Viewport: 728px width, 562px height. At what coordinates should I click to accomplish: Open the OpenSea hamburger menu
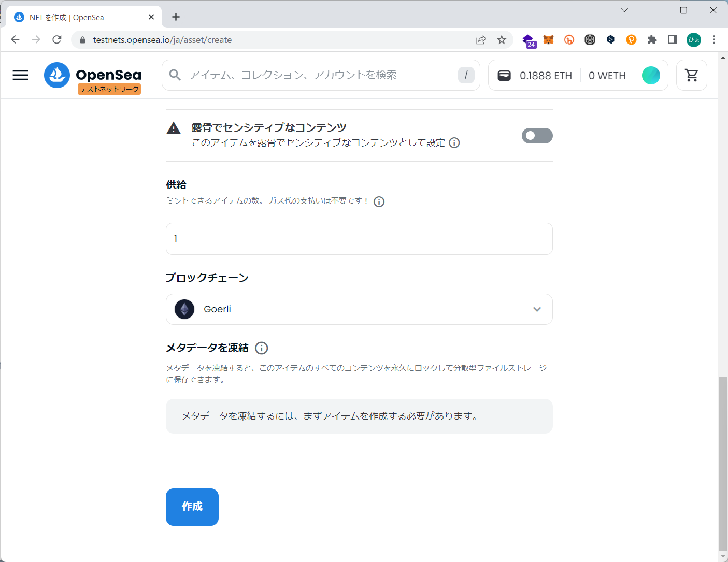(21, 75)
